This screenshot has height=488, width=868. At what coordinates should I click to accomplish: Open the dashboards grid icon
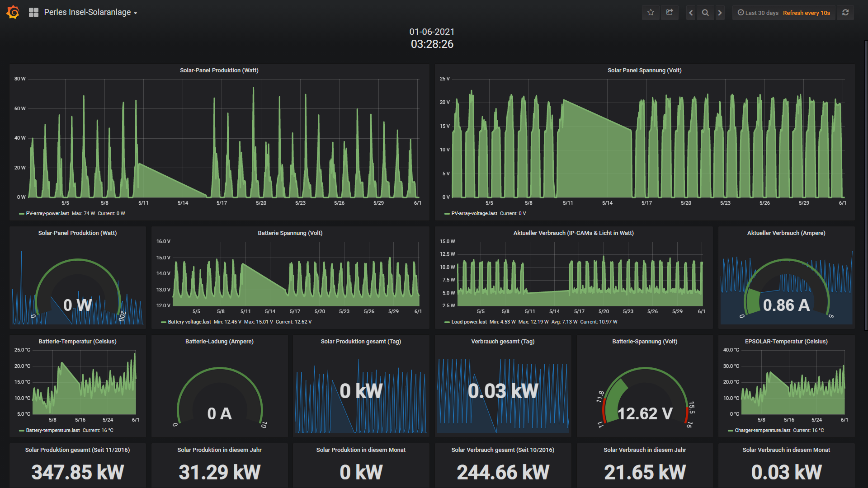pyautogui.click(x=33, y=13)
